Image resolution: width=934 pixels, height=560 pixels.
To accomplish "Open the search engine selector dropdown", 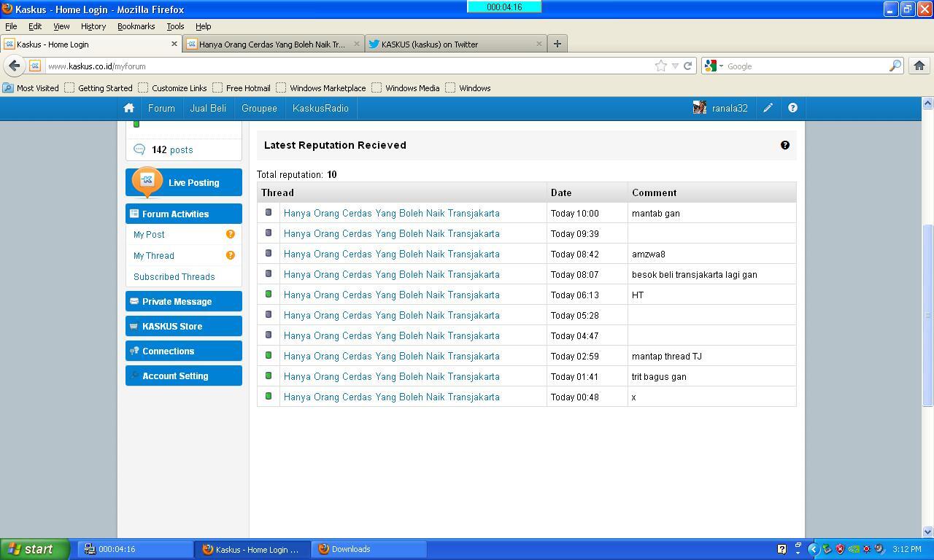I will click(714, 66).
